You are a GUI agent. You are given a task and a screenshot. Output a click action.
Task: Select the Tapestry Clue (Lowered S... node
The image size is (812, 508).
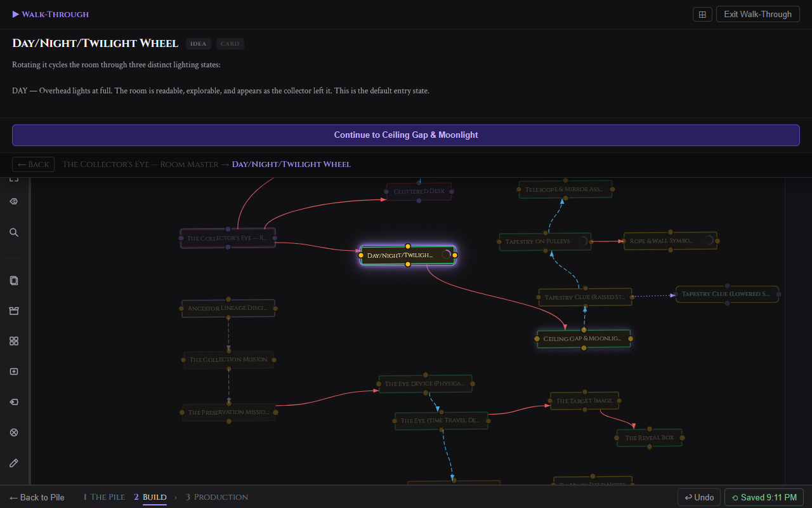pyautogui.click(x=727, y=294)
